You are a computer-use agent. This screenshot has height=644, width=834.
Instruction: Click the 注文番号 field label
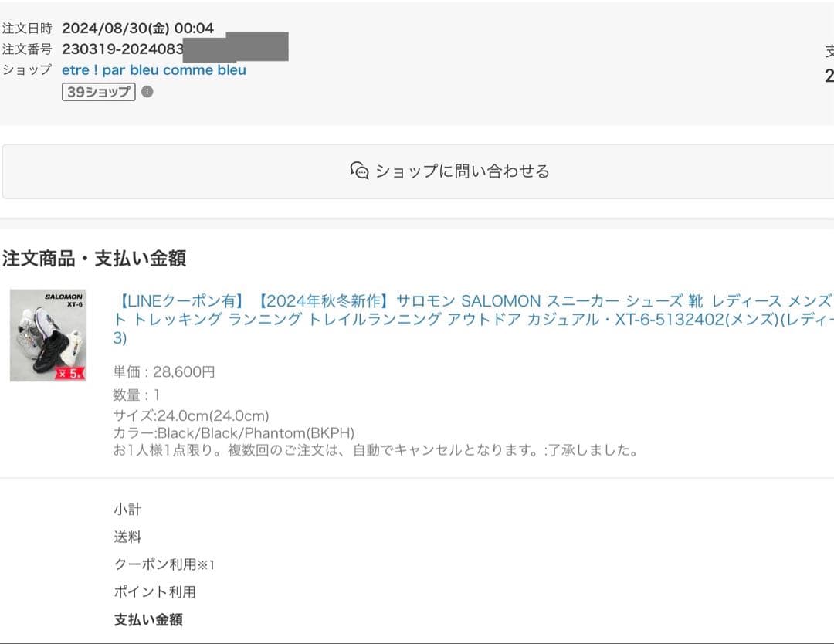coord(27,49)
